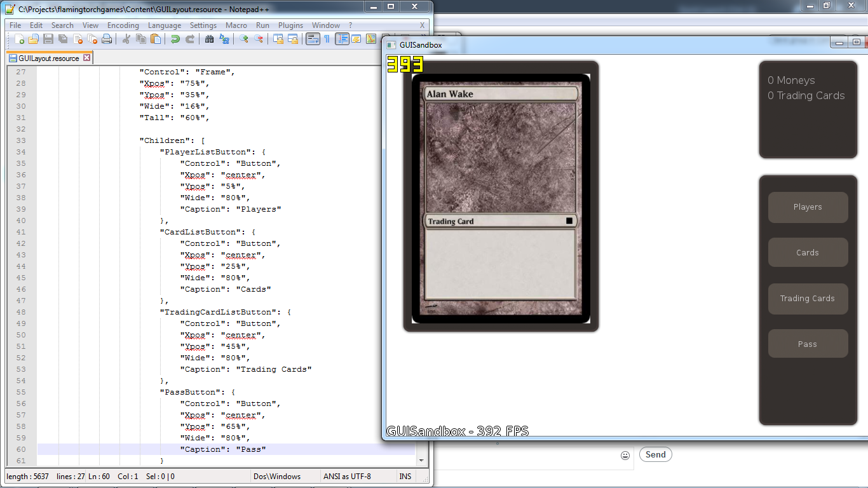
Task: Click the '0 Trading Cards' label in GUISandbox
Action: point(806,96)
